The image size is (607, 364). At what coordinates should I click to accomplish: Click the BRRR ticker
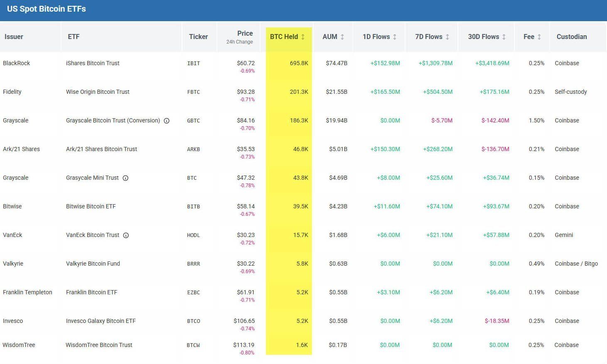(194, 264)
